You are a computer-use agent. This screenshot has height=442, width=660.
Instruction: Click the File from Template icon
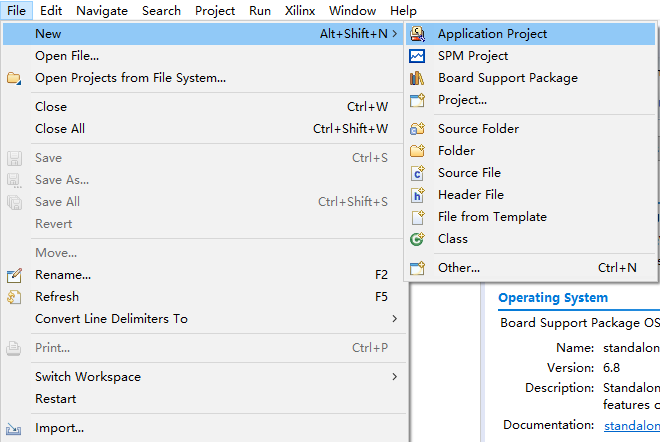418,217
